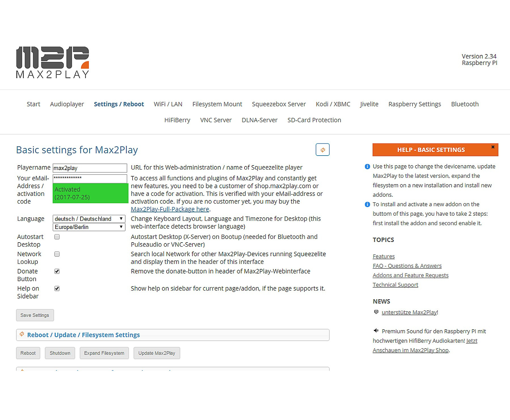The width and height of the screenshot is (510, 420).
Task: Open Squeezebox Server page
Action: click(x=279, y=104)
